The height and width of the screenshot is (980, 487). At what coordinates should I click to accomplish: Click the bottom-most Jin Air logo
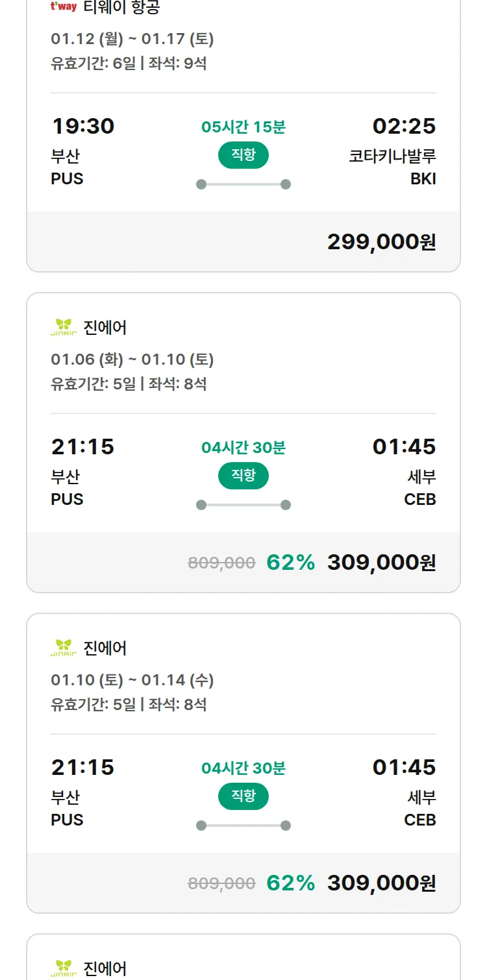64,968
